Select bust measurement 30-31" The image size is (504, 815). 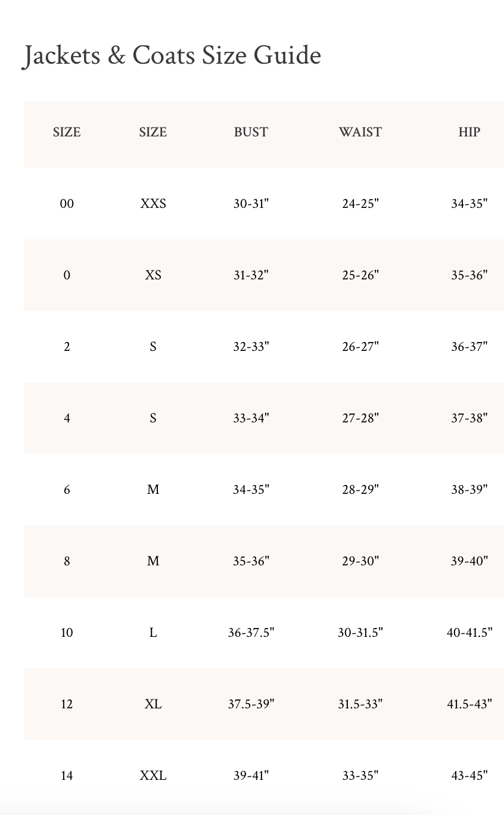251,204
